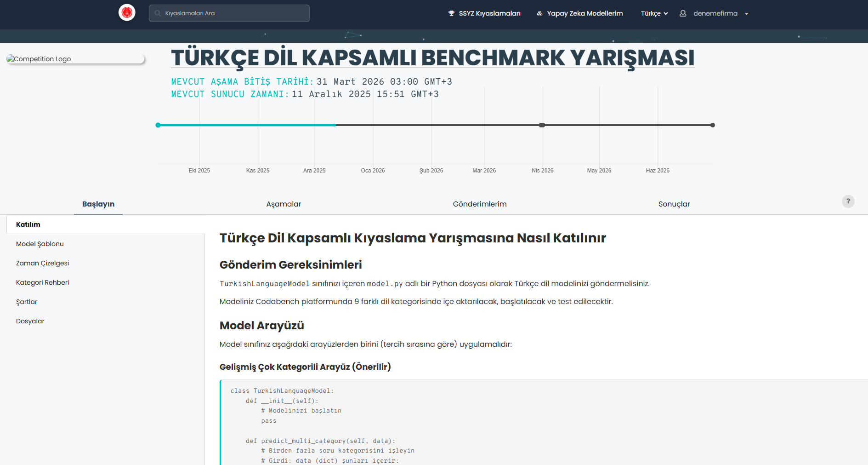868x465 pixels.
Task: Select the Başlayın tab
Action: (x=98, y=204)
